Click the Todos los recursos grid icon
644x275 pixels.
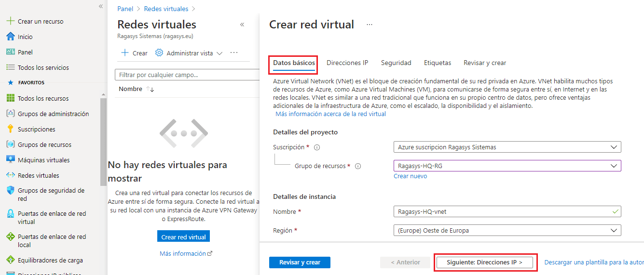[10, 98]
